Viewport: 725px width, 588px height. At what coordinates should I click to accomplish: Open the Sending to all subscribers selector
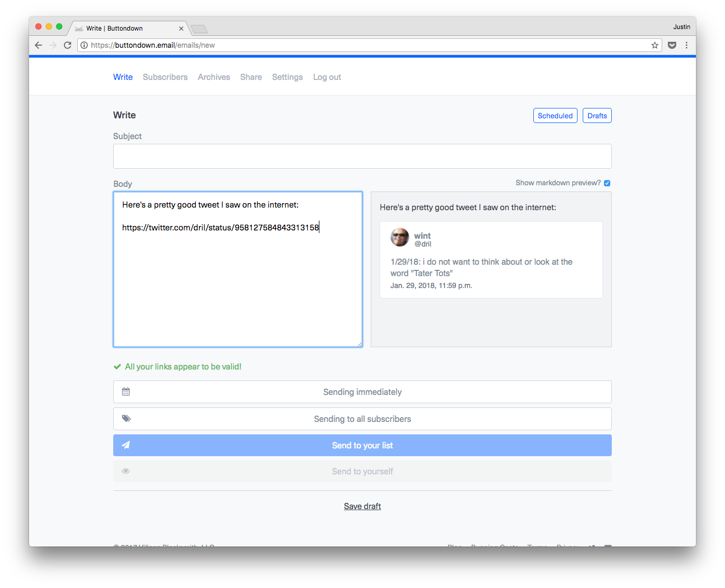click(362, 419)
